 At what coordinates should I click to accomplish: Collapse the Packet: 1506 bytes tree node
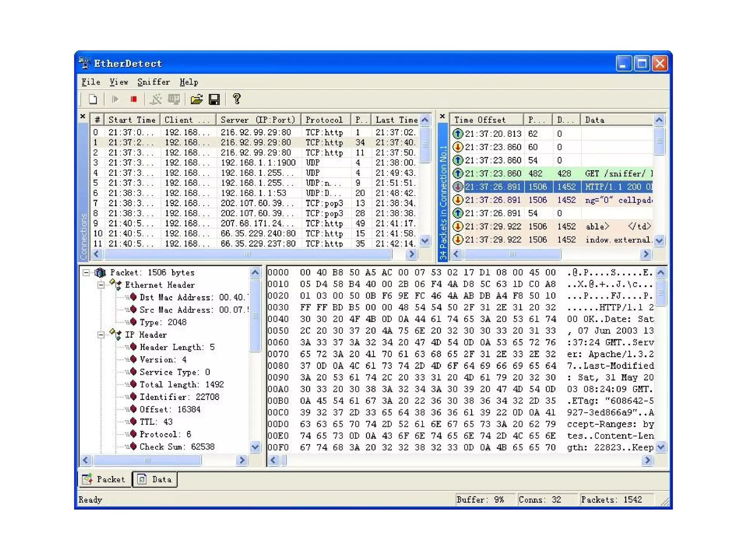click(x=86, y=273)
